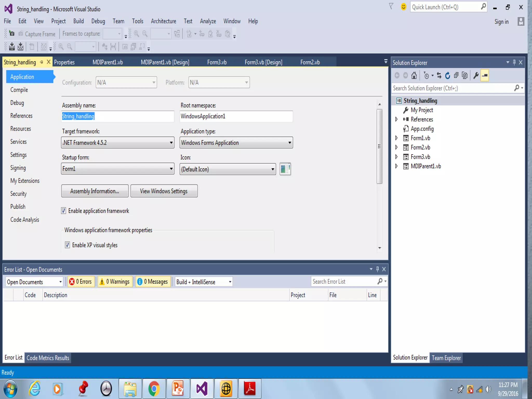The height and width of the screenshot is (399, 532).
Task: Open the Startup form dropdown
Action: click(x=118, y=169)
